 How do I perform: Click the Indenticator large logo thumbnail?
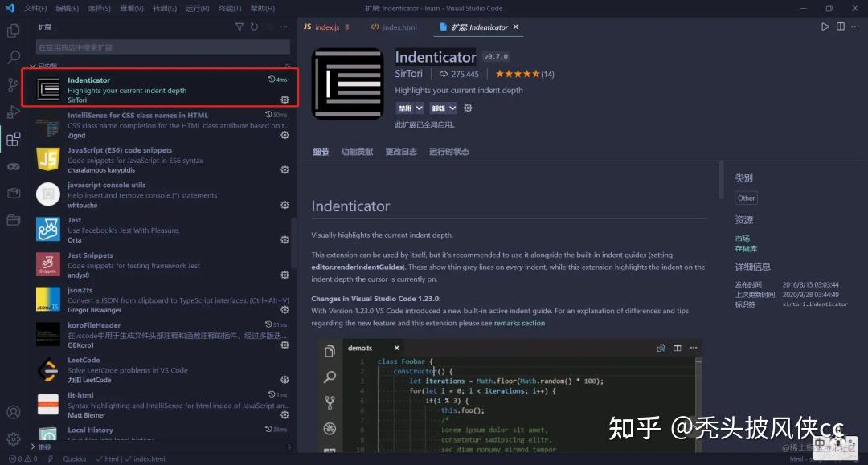click(348, 84)
